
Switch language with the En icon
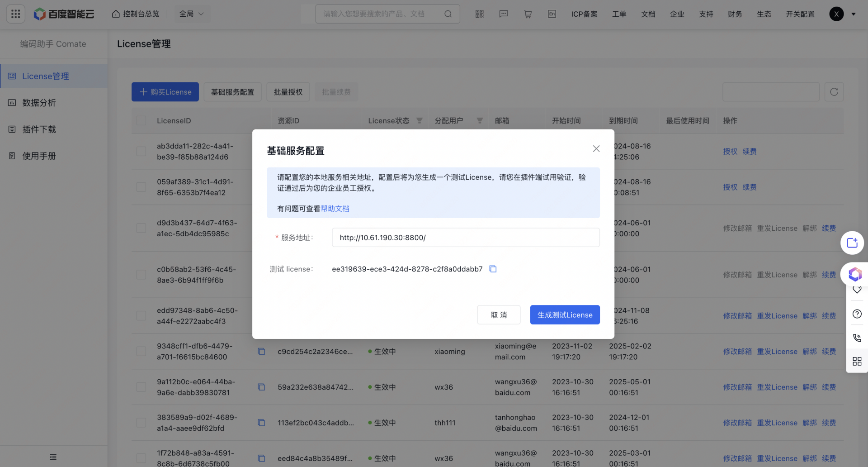[x=552, y=14]
